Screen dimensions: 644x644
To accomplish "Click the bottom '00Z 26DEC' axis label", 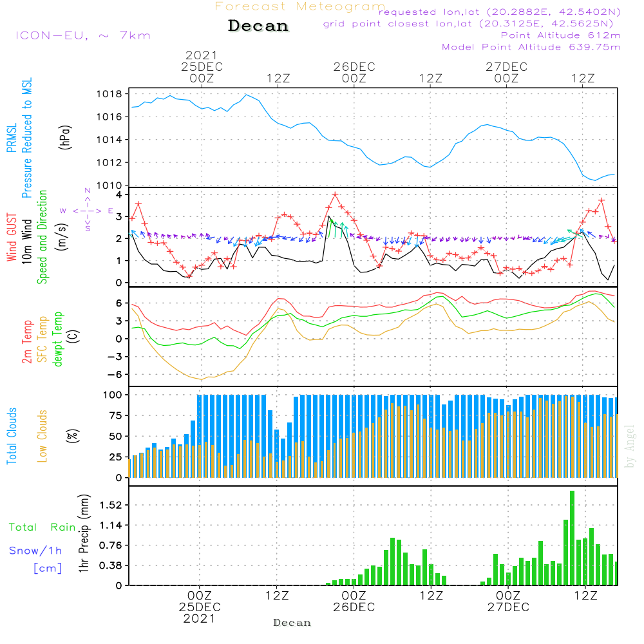I will (x=354, y=601).
